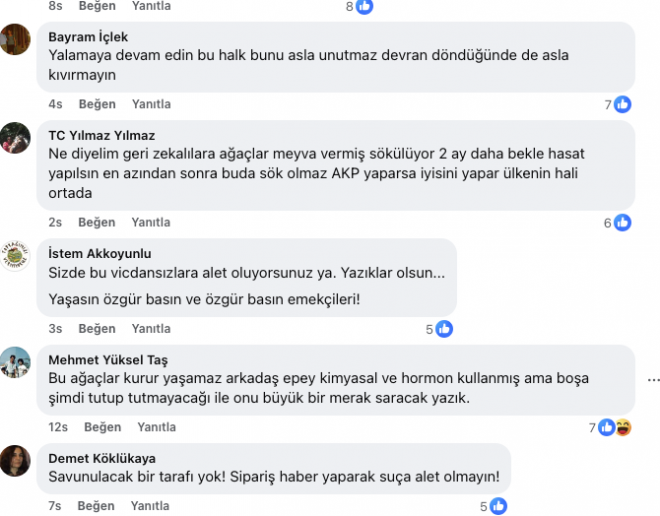Open Demet Köklükaya's profile picture
Screen dimensions: 660x516
tap(15, 459)
